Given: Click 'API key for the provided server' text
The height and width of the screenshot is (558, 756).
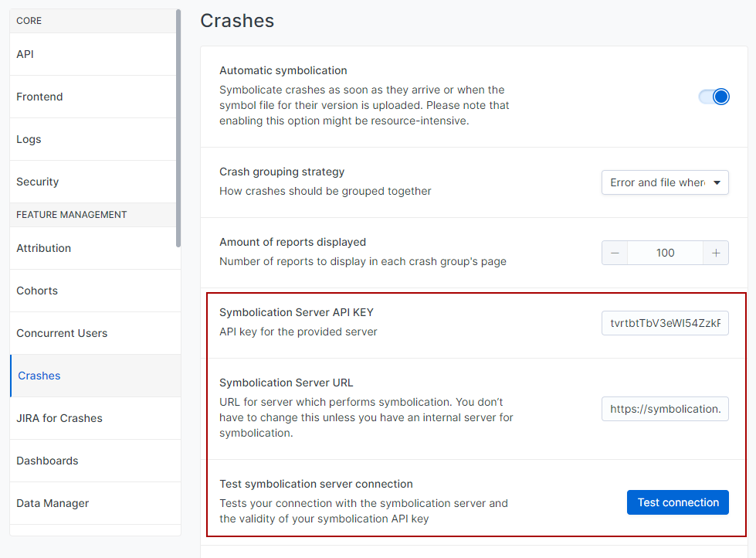Looking at the screenshot, I should click(298, 332).
